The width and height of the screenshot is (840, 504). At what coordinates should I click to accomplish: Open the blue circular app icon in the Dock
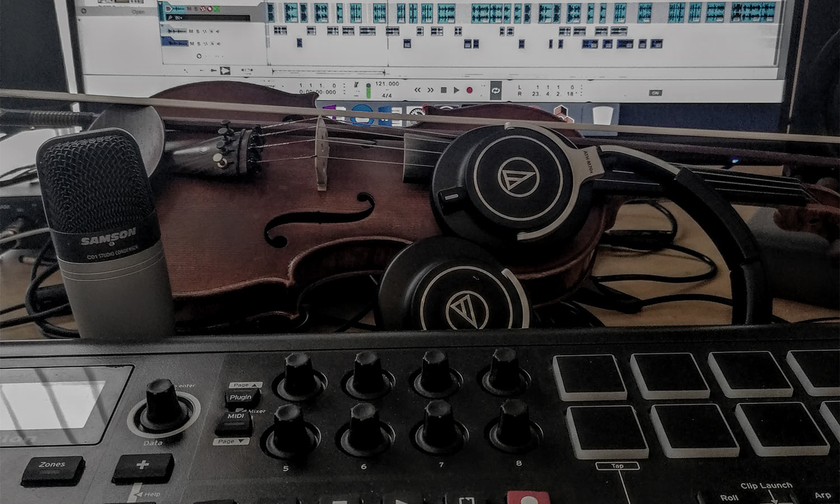tap(362, 115)
